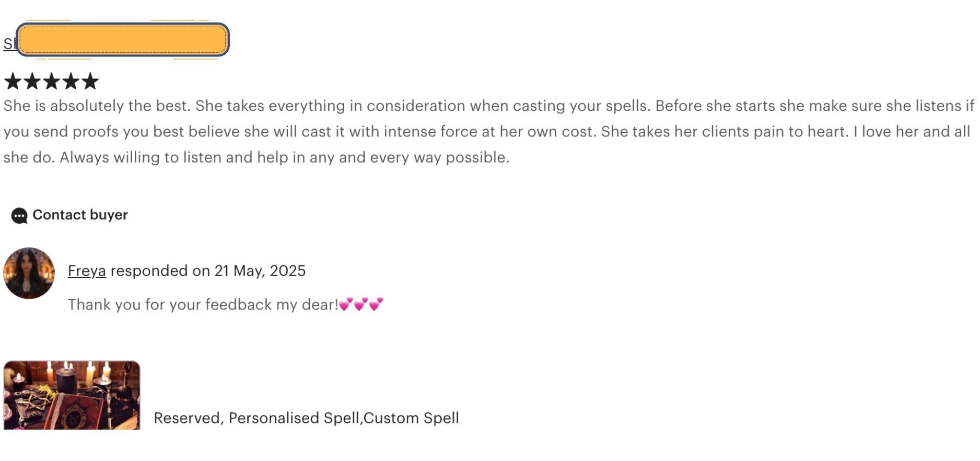The width and height of the screenshot is (980, 461).
Task: Click the "Always willing to listen" review sentence
Action: tap(284, 157)
